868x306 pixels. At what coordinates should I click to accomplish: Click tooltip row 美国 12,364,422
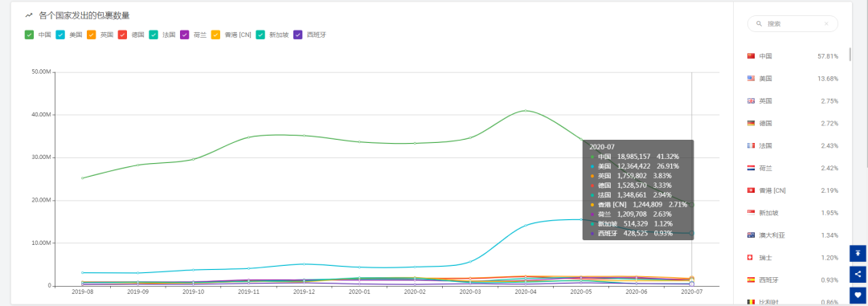(634, 166)
